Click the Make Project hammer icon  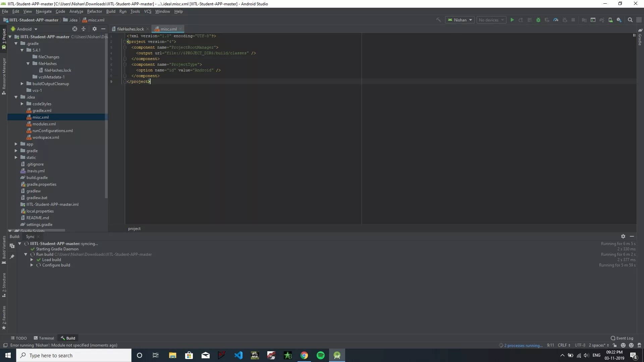[x=438, y=20]
